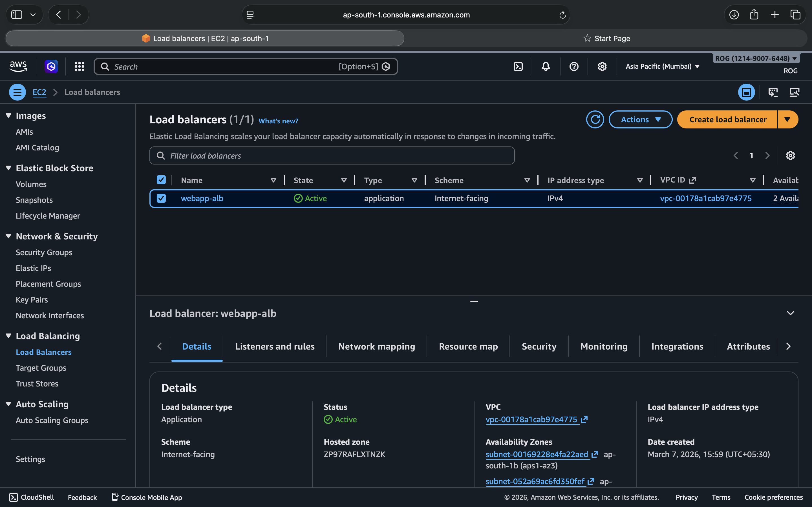This screenshot has height=507, width=812.
Task: Open the Security tab
Action: 539,346
